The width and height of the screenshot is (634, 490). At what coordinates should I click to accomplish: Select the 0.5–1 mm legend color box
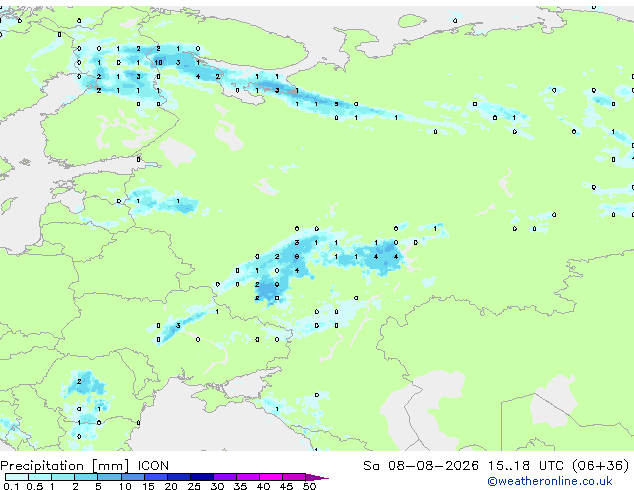(x=40, y=477)
